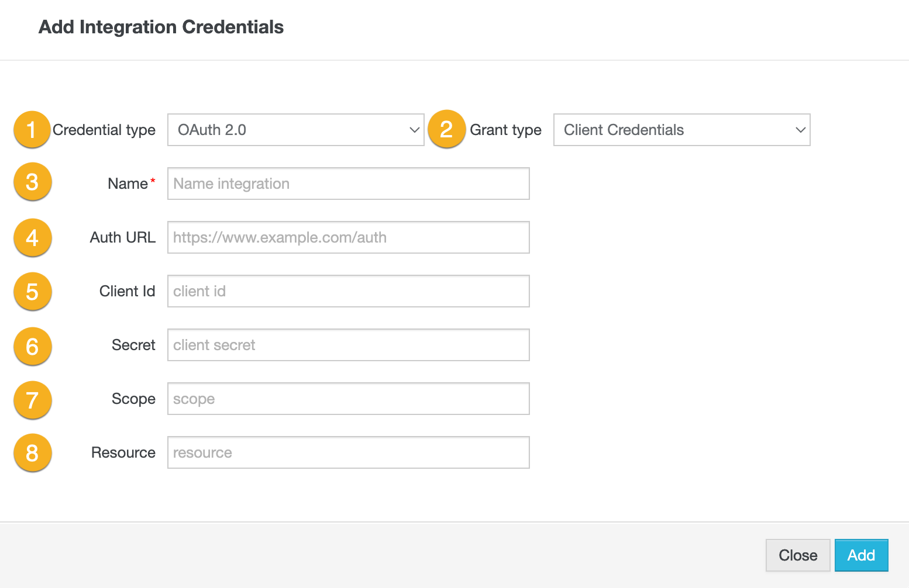Image resolution: width=909 pixels, height=588 pixels.
Task: Click the Close button
Action: [x=797, y=555]
